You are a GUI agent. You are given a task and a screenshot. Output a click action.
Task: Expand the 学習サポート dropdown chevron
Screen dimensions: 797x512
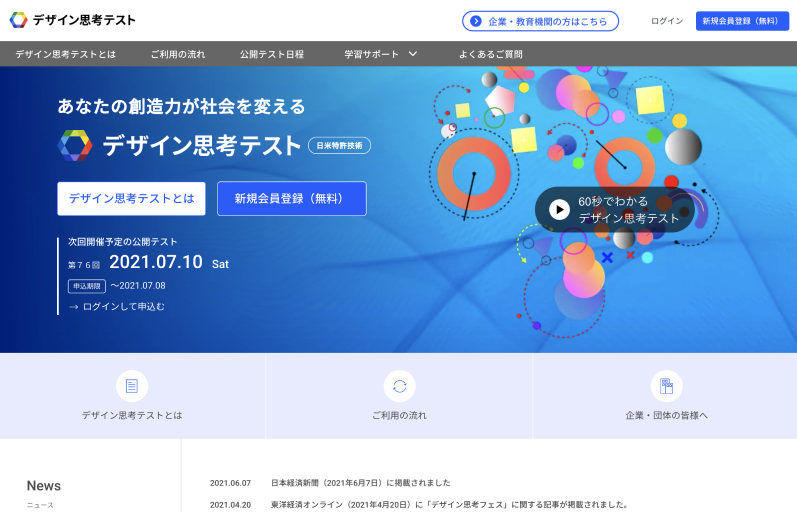(x=413, y=54)
